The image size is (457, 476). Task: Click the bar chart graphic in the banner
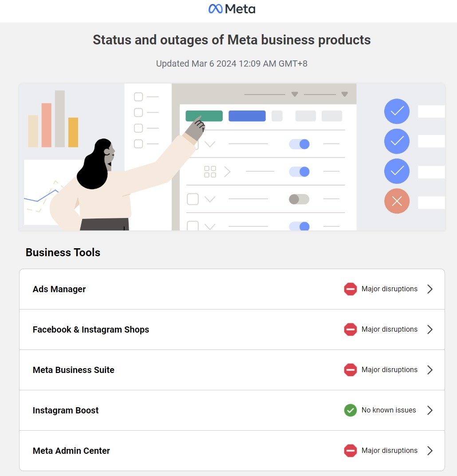(x=53, y=119)
